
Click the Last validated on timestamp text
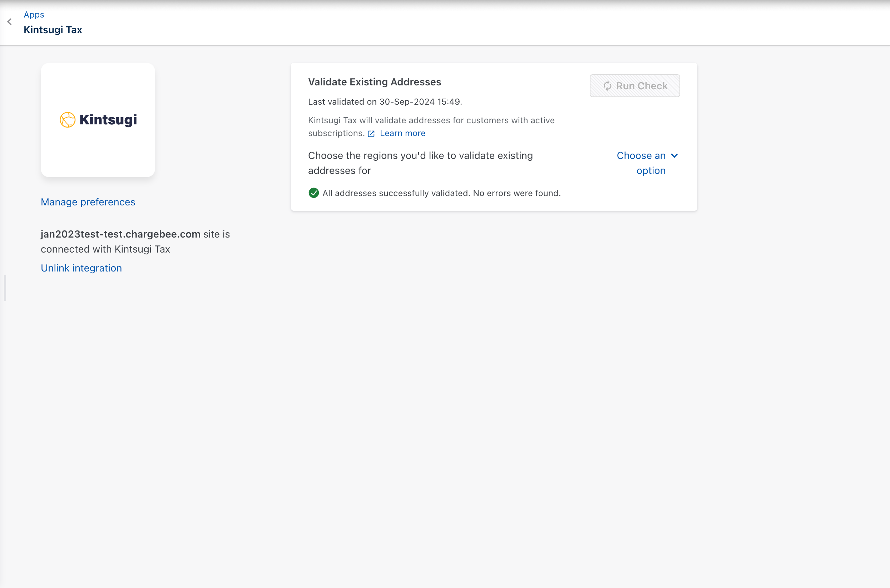click(385, 102)
